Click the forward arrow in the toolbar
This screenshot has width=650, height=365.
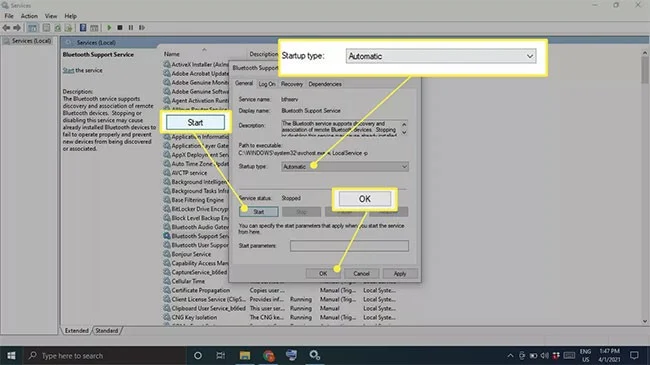[17, 28]
